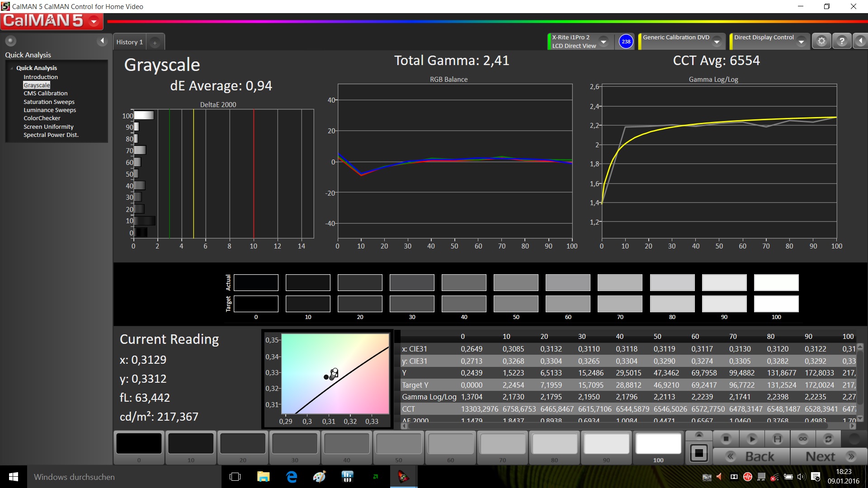Screen dimensions: 868x488
Task: Open the help question mark icon
Action: [x=841, y=41]
